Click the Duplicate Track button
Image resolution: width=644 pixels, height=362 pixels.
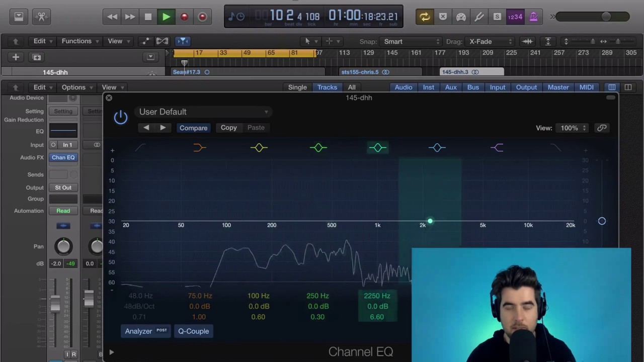point(37,57)
